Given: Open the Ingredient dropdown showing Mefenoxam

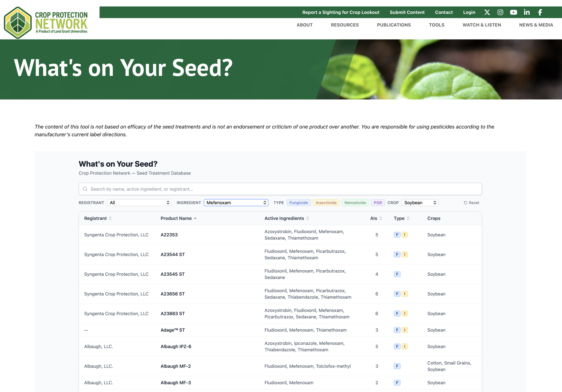Looking at the screenshot, I should [236, 202].
